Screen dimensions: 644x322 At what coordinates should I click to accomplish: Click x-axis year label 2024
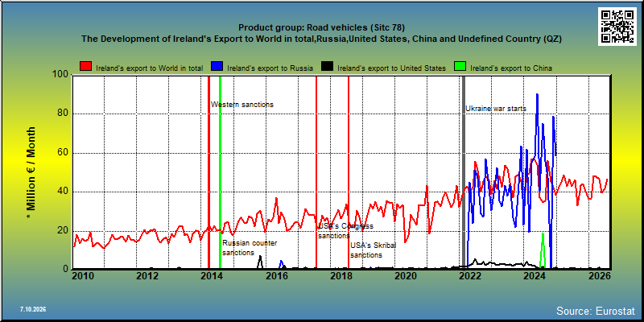(x=535, y=275)
